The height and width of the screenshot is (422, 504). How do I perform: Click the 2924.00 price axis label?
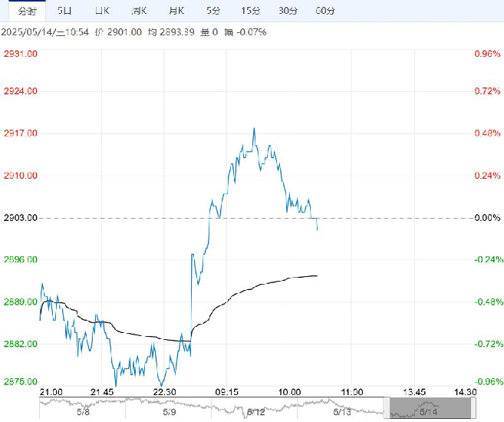(x=21, y=91)
